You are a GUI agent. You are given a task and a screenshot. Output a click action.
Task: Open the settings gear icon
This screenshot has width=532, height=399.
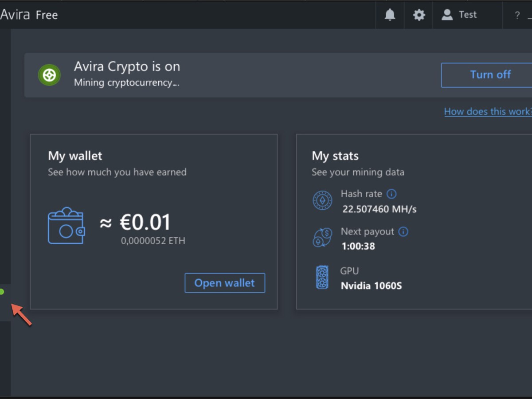(x=418, y=15)
